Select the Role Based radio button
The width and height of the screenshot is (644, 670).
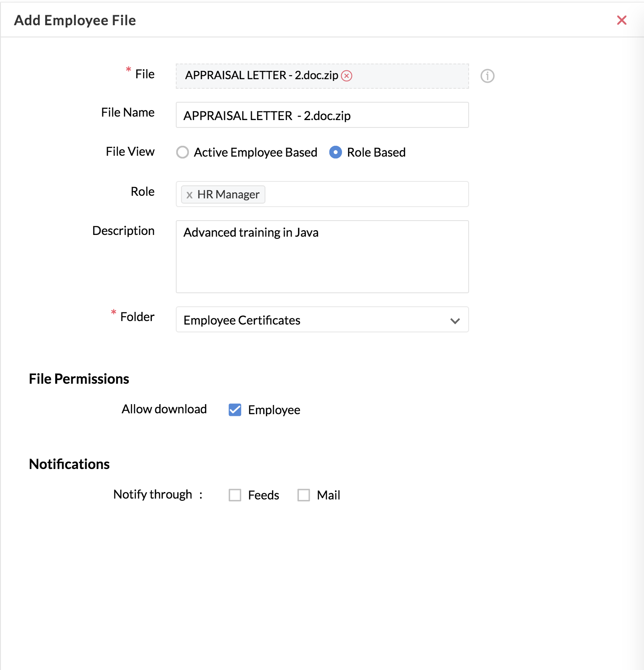(x=335, y=152)
